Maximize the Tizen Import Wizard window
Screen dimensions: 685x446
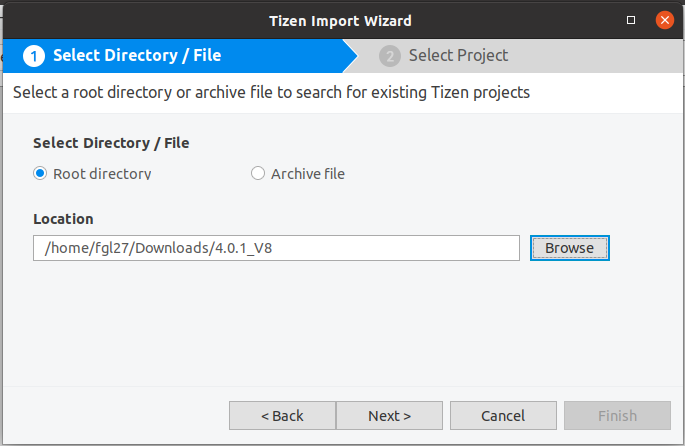[x=630, y=20]
